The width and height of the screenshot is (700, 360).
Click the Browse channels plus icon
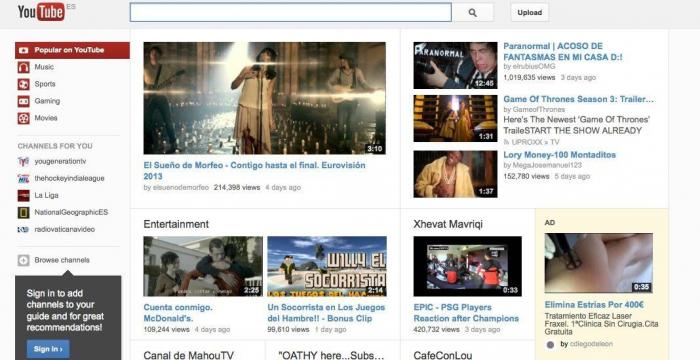pyautogui.click(x=24, y=260)
